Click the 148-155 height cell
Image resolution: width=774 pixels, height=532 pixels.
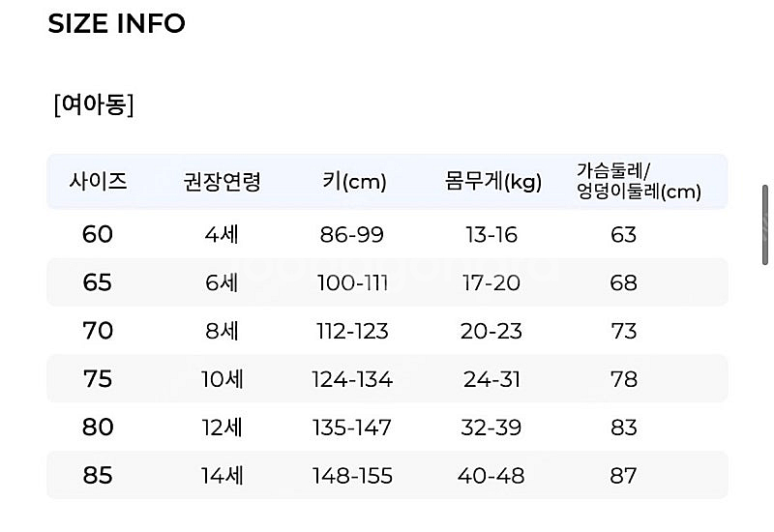pos(352,476)
